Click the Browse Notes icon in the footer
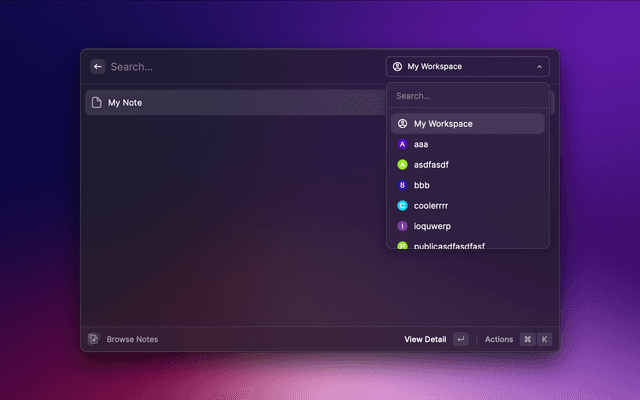Screen dimensions: 640x400 point(93,339)
